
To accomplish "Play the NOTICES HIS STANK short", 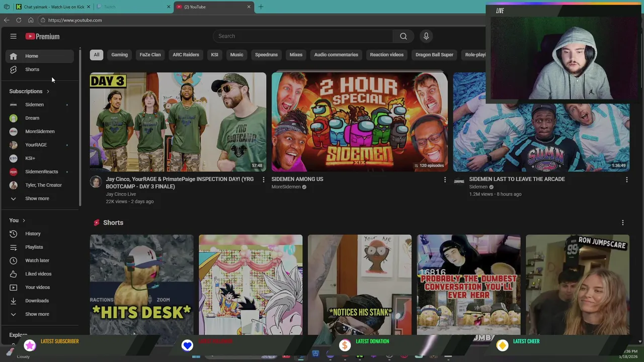I will tap(359, 285).
